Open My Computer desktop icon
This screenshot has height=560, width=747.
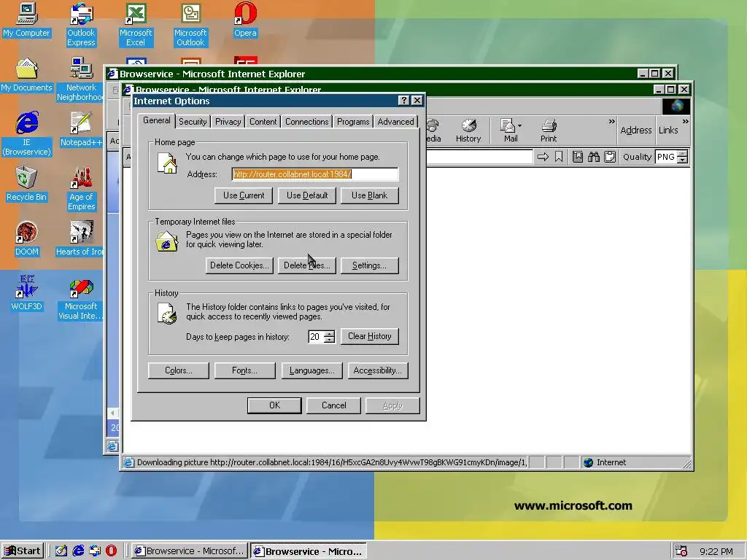(x=27, y=20)
